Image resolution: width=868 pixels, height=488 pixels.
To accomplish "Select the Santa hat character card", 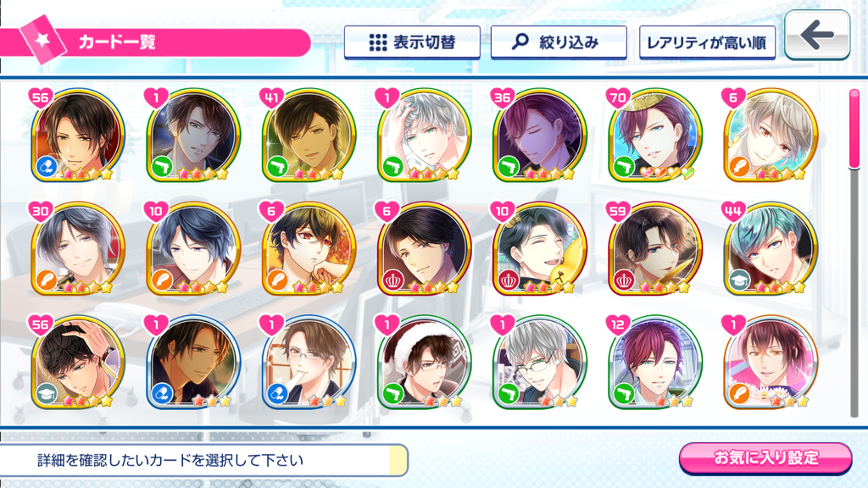I will [x=425, y=363].
